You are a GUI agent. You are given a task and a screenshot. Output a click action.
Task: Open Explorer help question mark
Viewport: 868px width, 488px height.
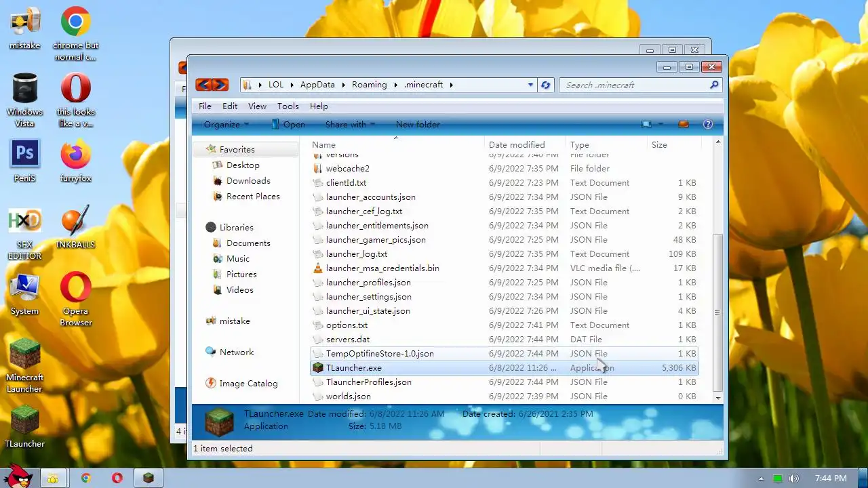708,125
